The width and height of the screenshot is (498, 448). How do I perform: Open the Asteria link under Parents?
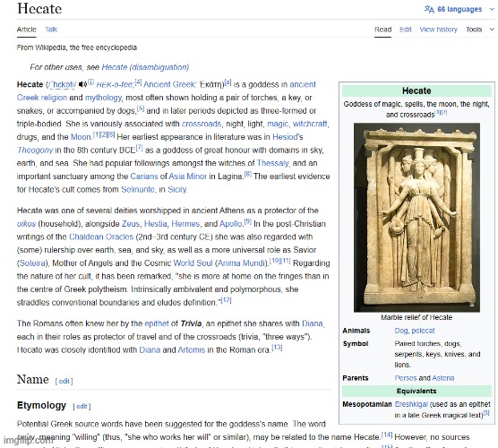443,378
